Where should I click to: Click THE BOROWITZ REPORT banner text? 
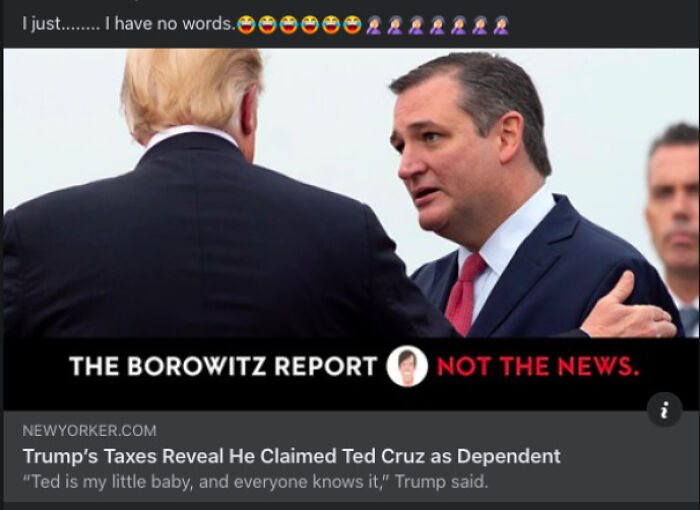224,366
